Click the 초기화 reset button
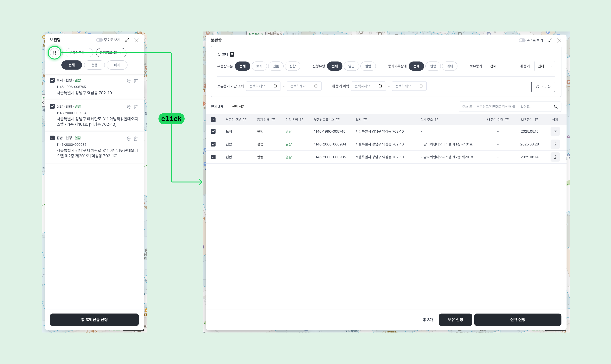Screen dimensions: 611x364 pos(543,87)
